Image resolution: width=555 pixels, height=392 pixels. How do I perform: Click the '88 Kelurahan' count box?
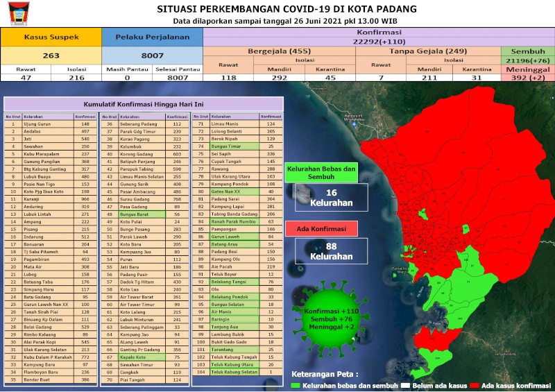tap(332, 251)
